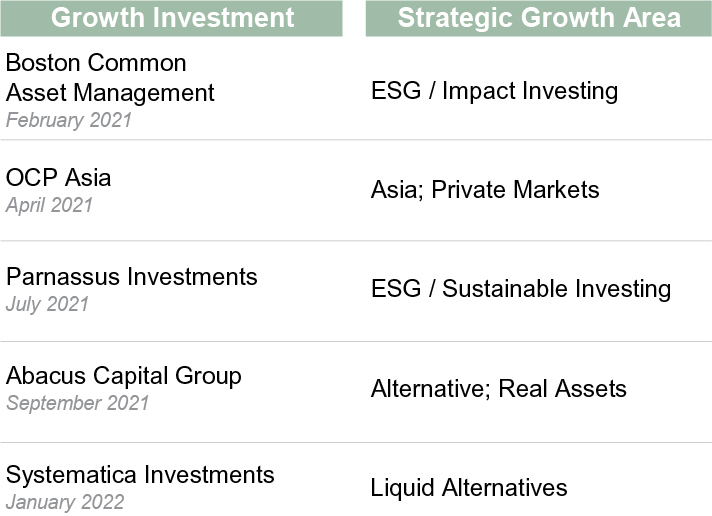Select ESG / Impact Investing entry
Screen dimensions: 712x516
click(x=494, y=91)
